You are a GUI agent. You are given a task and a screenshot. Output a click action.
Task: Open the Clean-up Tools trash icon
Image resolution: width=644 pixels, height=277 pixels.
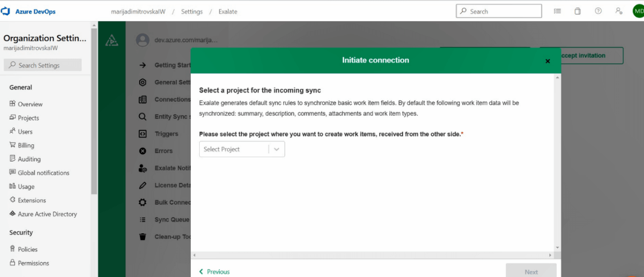coord(143,236)
